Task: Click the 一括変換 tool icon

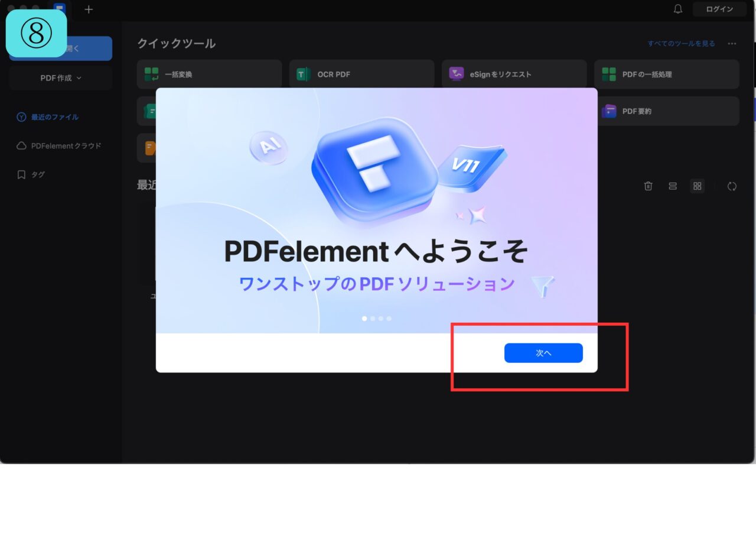Action: tap(152, 74)
